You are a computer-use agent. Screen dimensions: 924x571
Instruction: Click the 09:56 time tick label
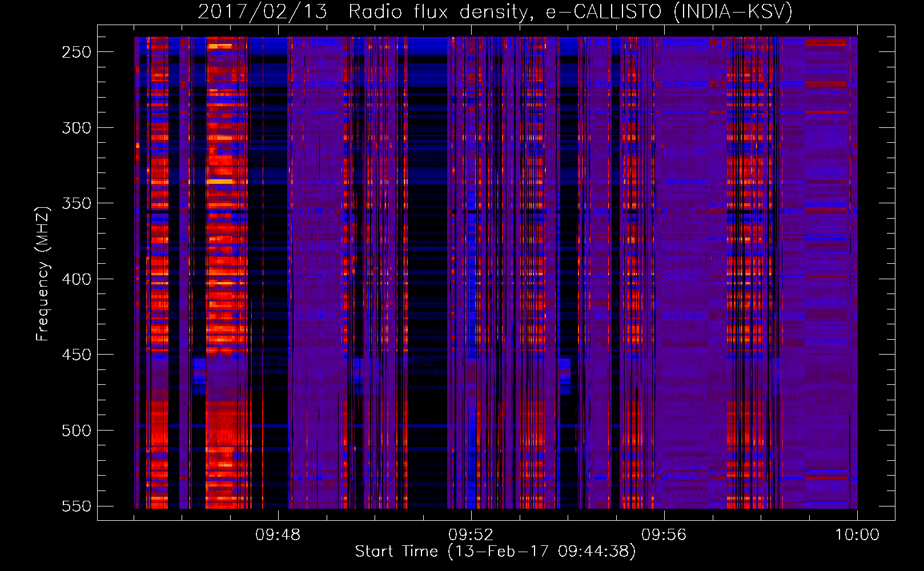[664, 535]
